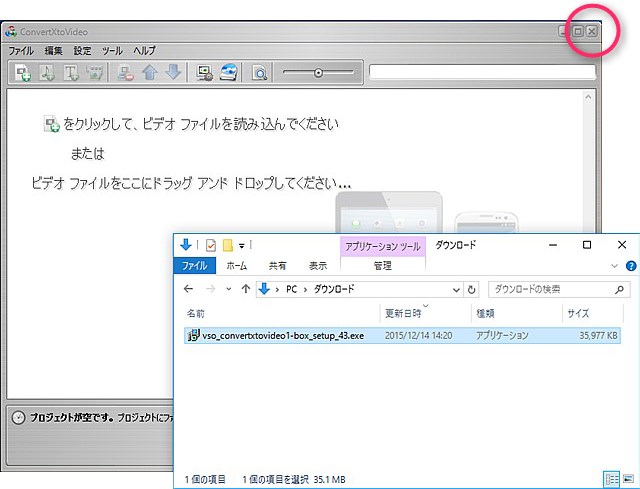Viewport: 640px width, 489px height.
Task: Open the 管理 ribbon tab
Action: coord(383,266)
